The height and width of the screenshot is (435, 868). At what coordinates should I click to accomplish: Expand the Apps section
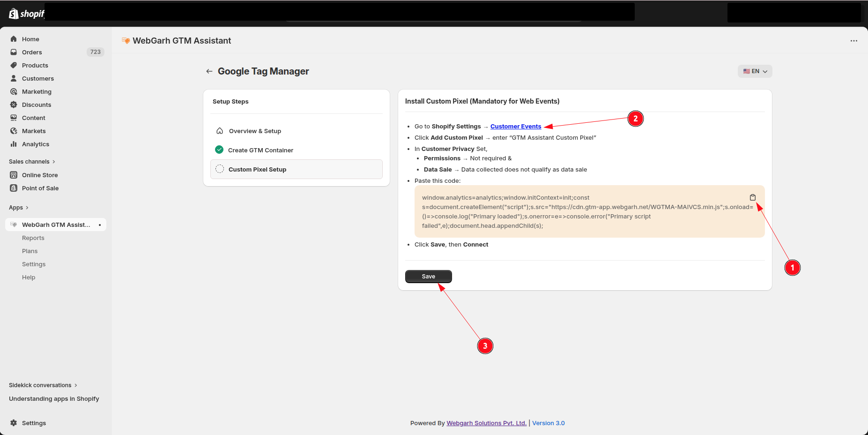(19, 208)
